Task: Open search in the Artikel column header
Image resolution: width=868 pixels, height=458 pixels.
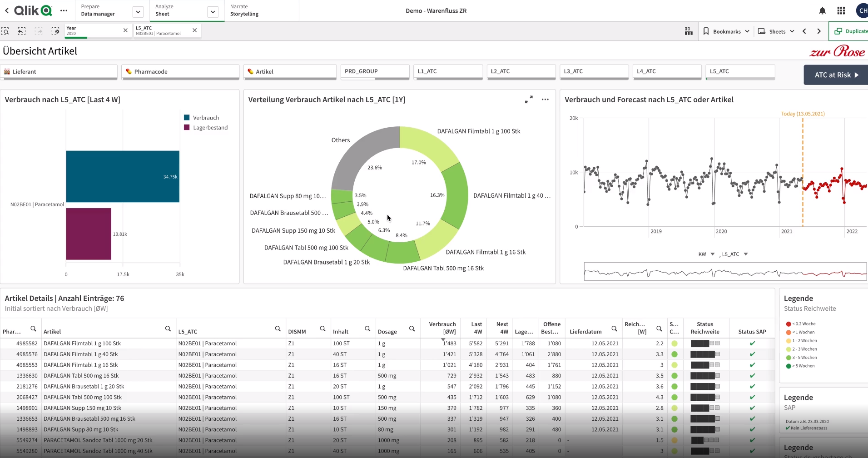Action: [x=168, y=329]
